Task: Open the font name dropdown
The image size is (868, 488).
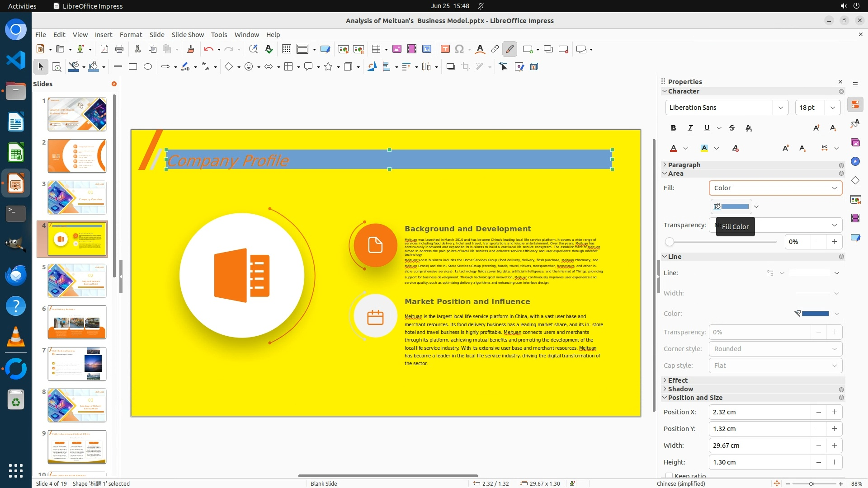Action: pos(780,108)
